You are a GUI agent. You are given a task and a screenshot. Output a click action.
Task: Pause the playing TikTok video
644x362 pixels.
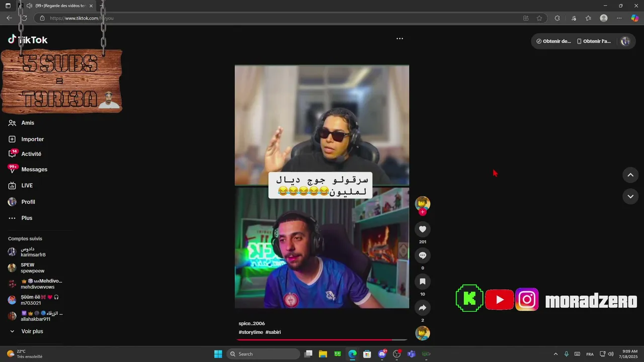(322, 187)
